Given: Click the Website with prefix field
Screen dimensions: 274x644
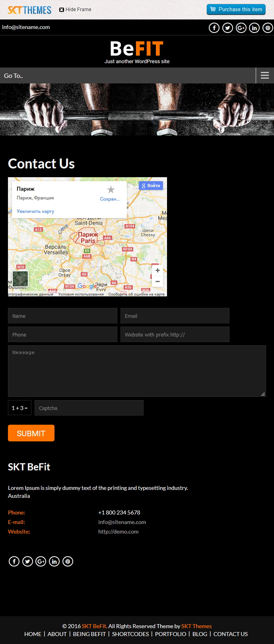Looking at the screenshot, I should coord(175,335).
